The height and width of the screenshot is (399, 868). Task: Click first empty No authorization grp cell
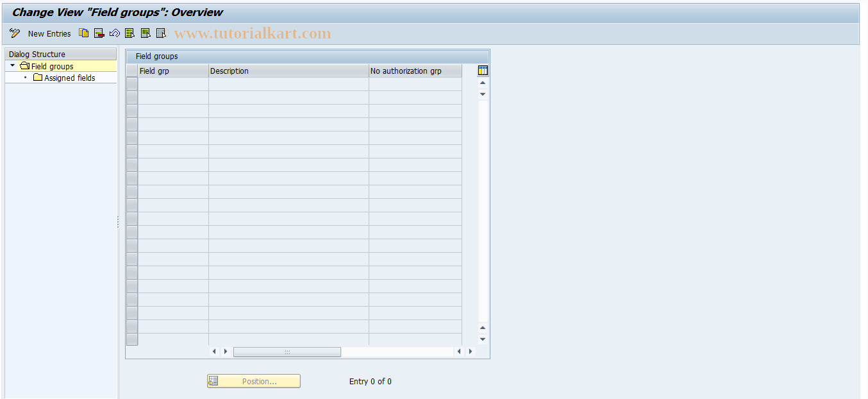pos(415,84)
